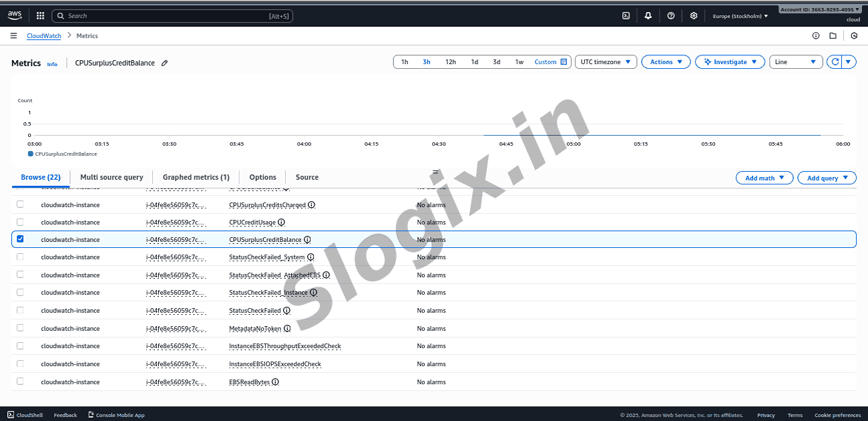Show info for CPUCreditUsage metric
The image size is (868, 421).
tap(281, 223)
